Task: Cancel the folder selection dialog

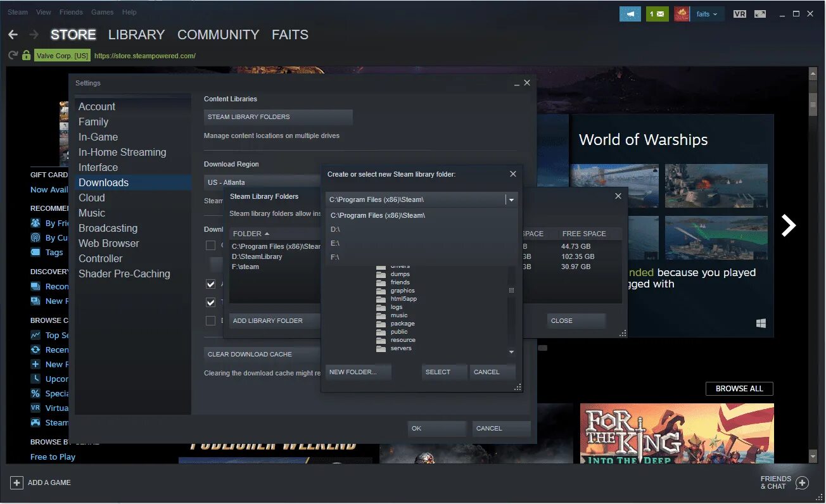Action: click(492, 372)
